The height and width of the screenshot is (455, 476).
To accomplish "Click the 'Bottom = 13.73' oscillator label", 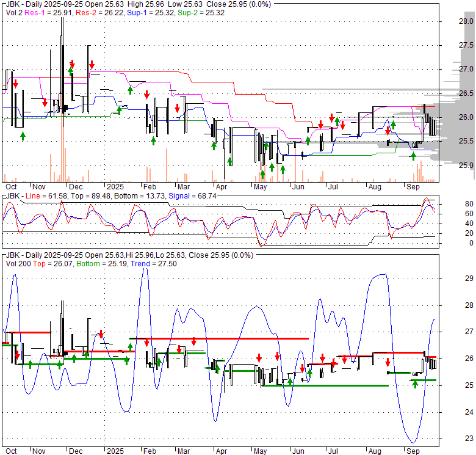I will tap(140, 196).
